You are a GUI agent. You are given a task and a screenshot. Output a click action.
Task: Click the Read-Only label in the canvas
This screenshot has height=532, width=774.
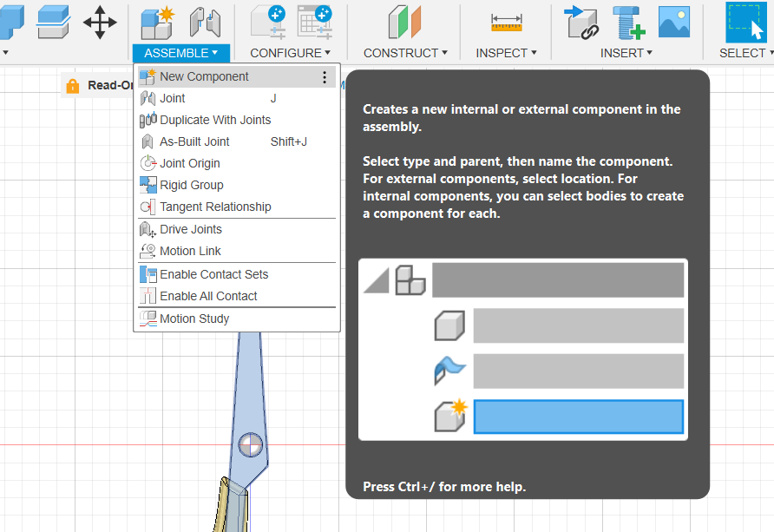point(110,85)
